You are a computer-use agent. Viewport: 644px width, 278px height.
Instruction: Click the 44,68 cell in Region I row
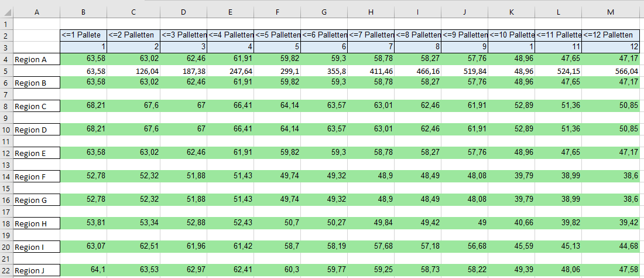(610, 247)
